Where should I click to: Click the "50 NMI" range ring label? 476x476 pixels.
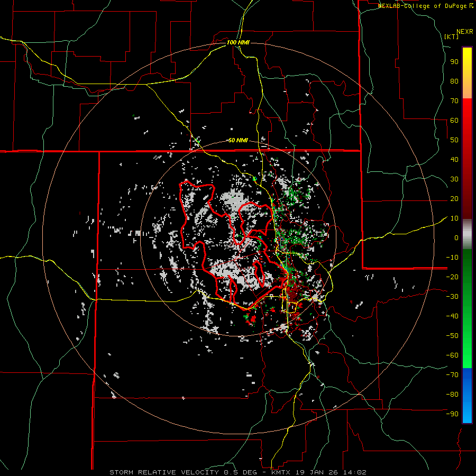(x=238, y=140)
